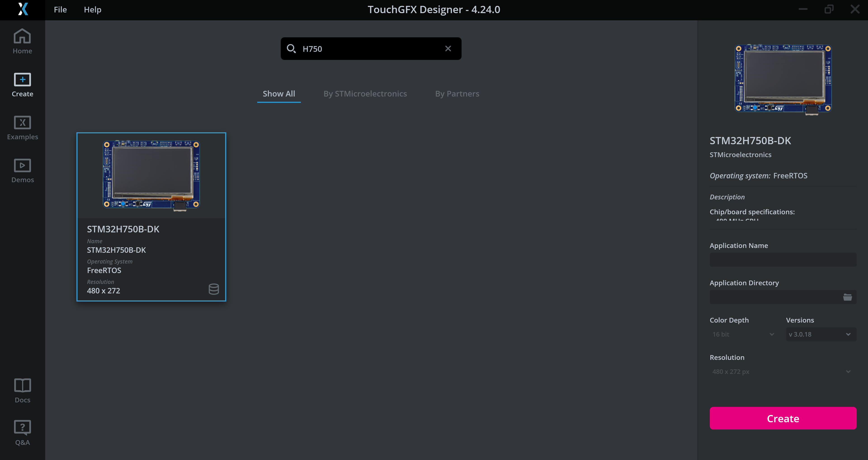
Task: Switch to By Partners tab
Action: coord(457,94)
